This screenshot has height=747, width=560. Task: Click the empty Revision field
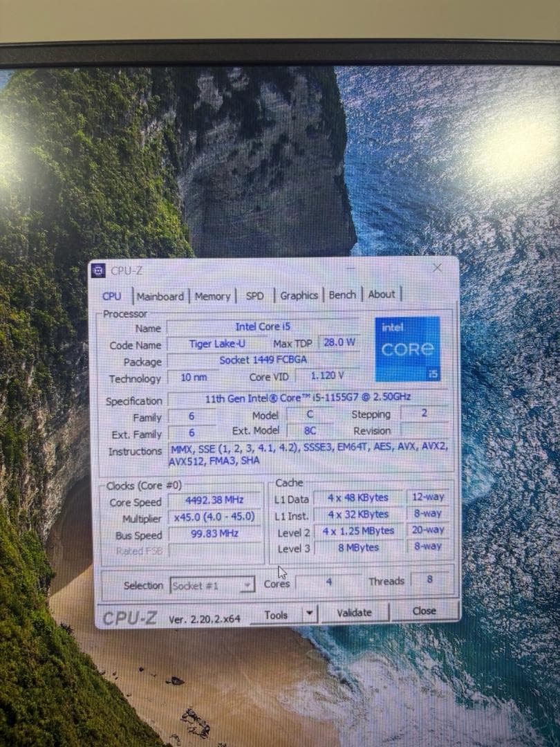coord(424,430)
